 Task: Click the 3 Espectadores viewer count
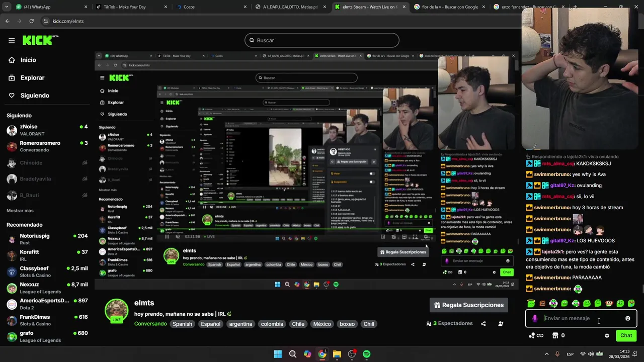(x=449, y=324)
